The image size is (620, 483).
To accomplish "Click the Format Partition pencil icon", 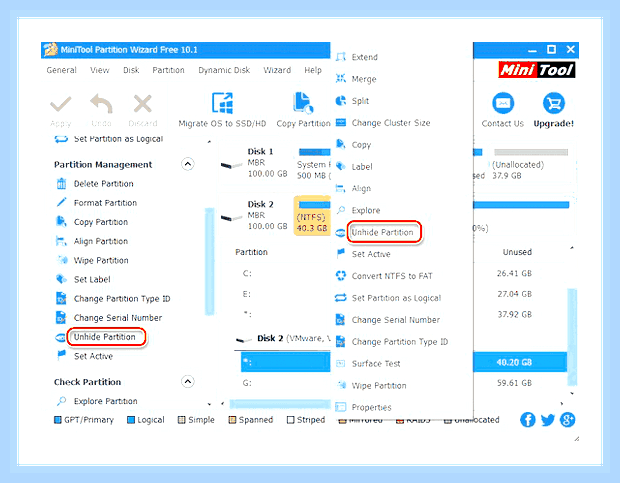I will coord(61,203).
